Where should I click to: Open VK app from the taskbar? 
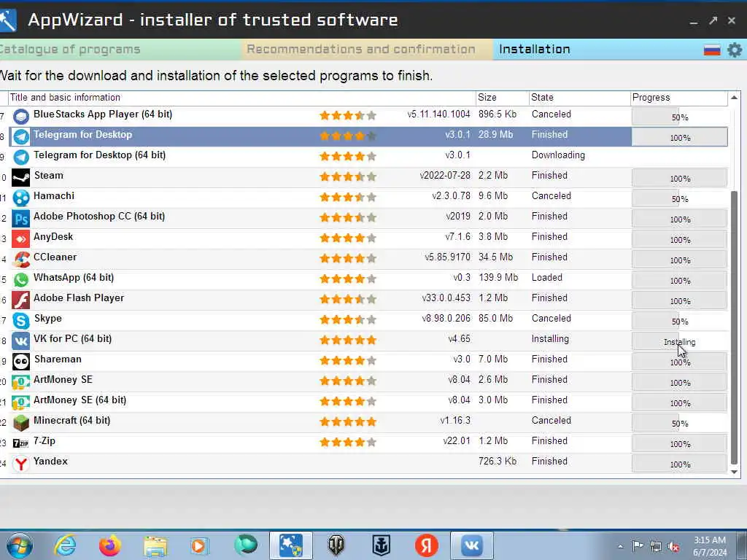click(472, 545)
